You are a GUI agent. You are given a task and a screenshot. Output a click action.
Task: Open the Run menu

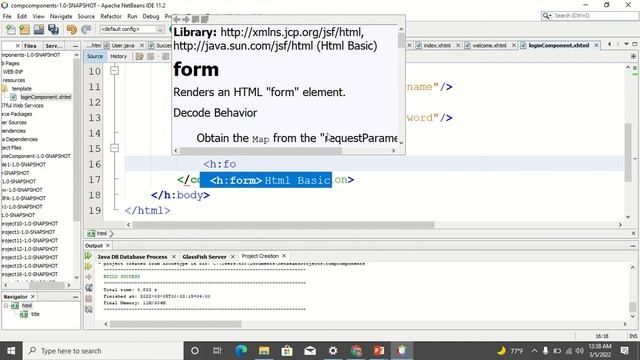[x=132, y=16]
